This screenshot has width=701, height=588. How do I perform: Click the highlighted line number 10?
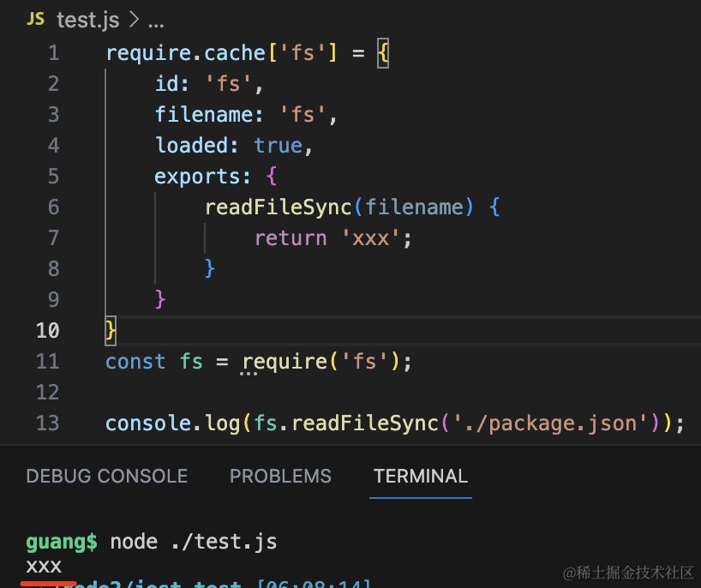(x=48, y=331)
